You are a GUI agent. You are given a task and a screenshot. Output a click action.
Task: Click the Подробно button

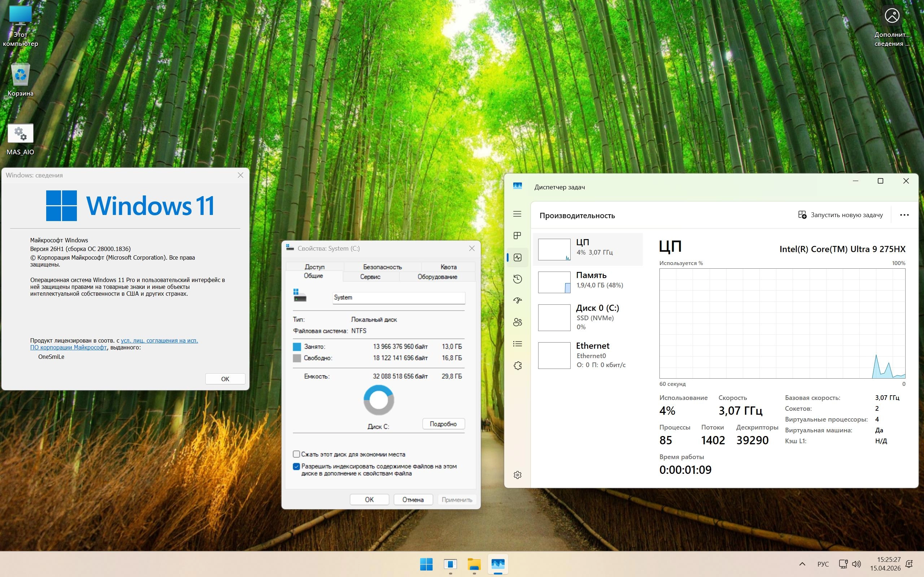[x=443, y=424]
